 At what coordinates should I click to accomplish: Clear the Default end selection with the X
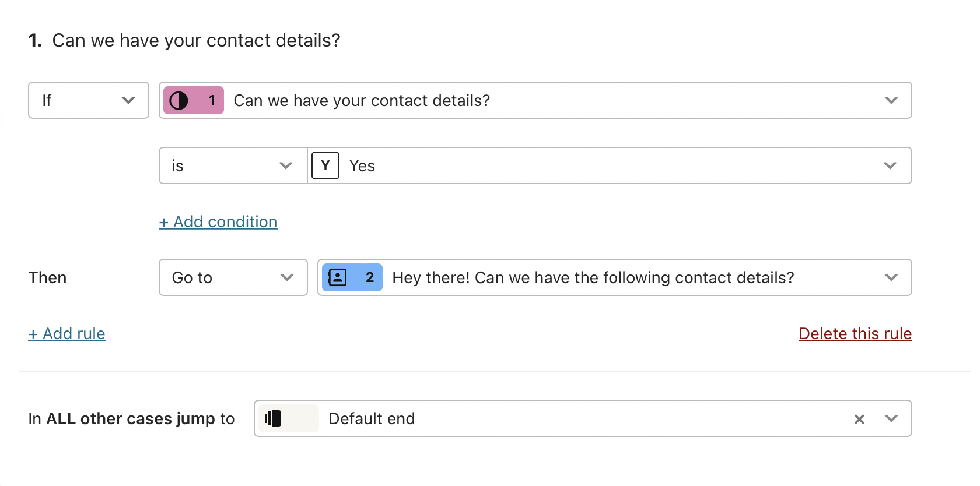click(859, 418)
